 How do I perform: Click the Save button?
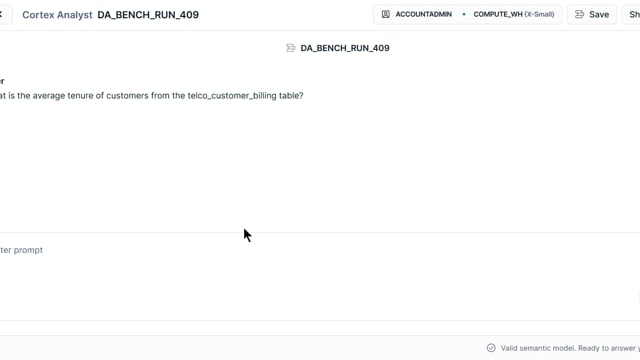(x=592, y=15)
